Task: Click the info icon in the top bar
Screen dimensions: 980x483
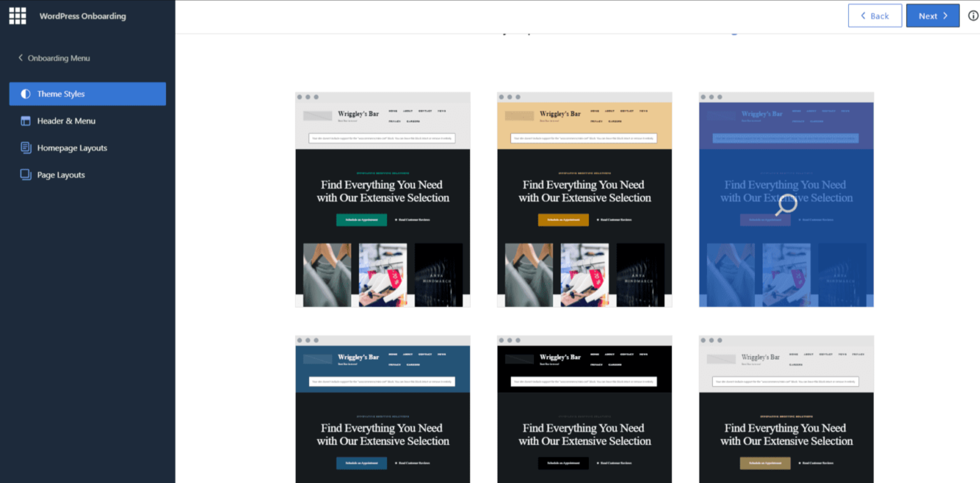Action: [x=972, y=15]
